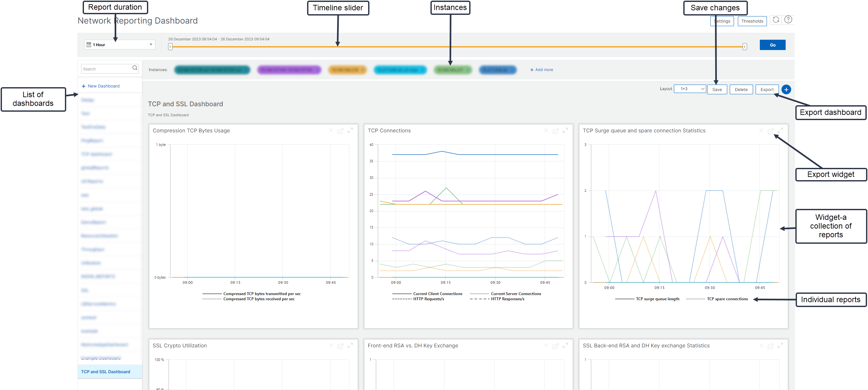This screenshot has width=868, height=390.
Task: Open the help question mark icon
Action: tap(788, 20)
